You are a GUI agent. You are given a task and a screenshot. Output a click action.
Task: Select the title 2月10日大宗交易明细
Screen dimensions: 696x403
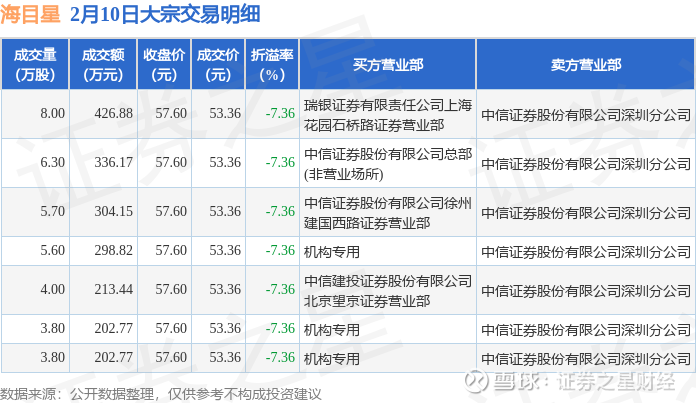pyautogui.click(x=165, y=14)
